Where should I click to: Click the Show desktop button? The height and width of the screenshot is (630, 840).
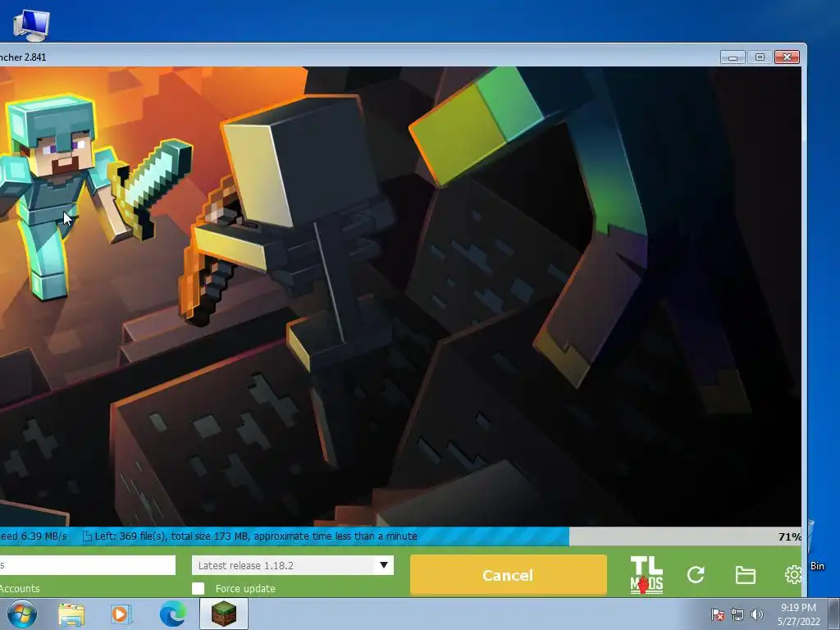[833, 614]
